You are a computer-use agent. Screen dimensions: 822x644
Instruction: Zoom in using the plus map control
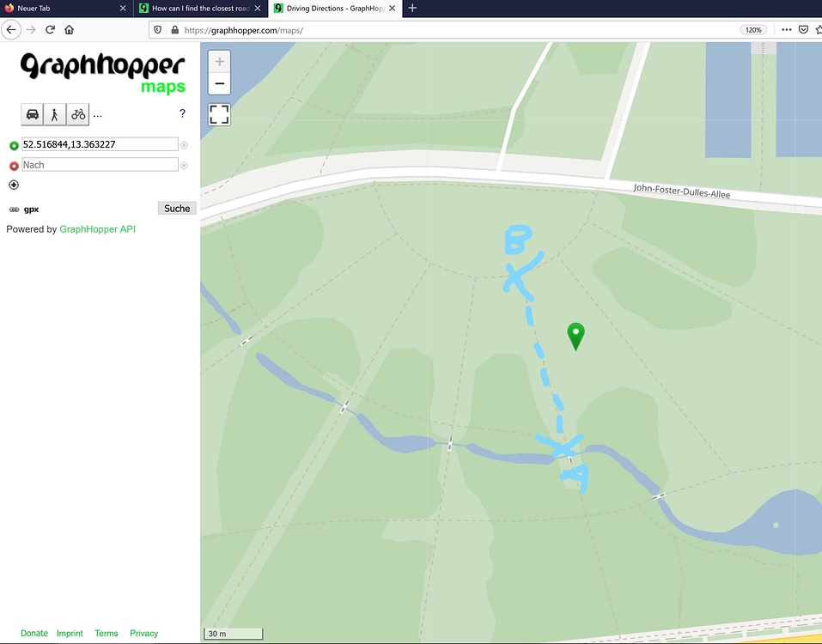(219, 61)
